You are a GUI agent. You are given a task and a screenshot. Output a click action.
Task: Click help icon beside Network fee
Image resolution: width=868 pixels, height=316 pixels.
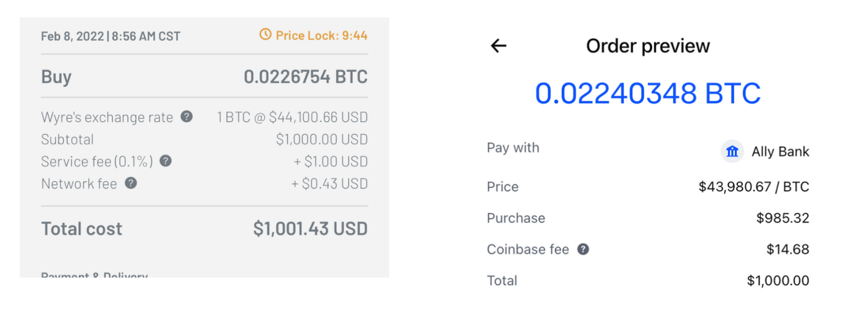pyautogui.click(x=131, y=183)
